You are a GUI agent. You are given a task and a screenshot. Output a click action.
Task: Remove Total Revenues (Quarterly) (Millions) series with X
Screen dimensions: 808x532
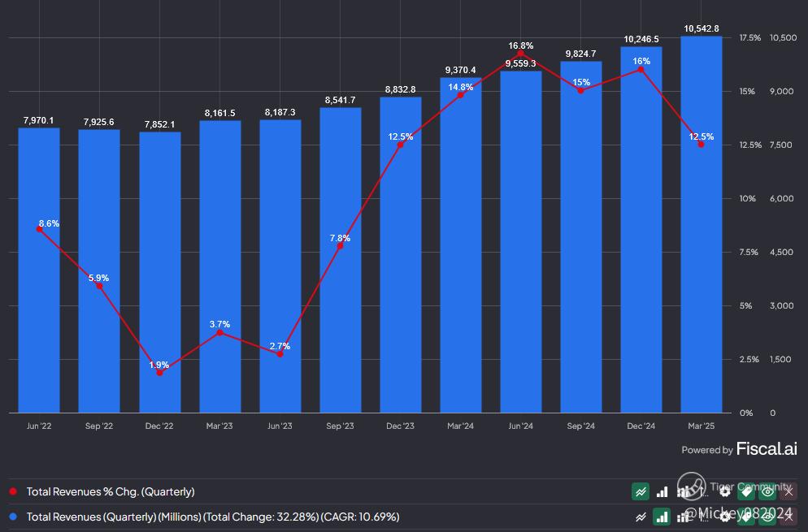[x=788, y=517]
